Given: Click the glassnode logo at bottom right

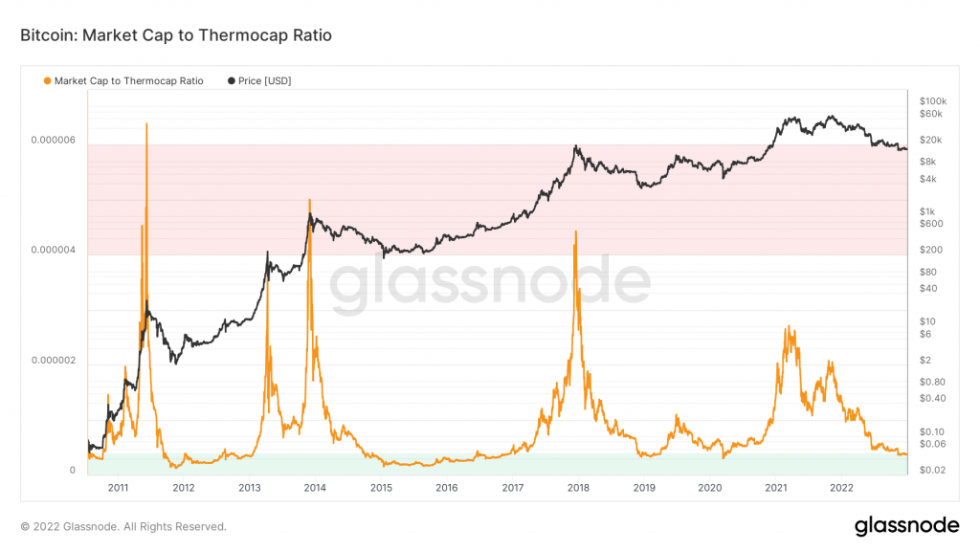Looking at the screenshot, I should coord(906,526).
